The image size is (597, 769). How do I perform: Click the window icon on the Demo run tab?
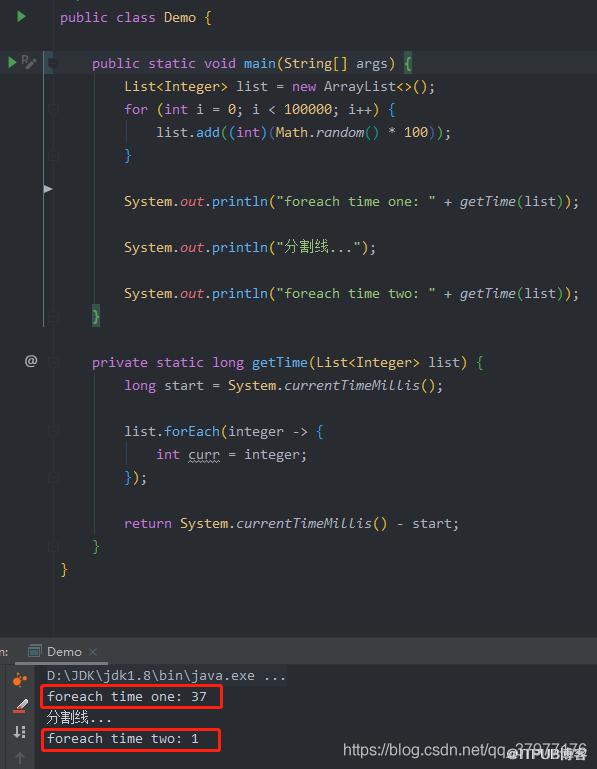[x=34, y=651]
